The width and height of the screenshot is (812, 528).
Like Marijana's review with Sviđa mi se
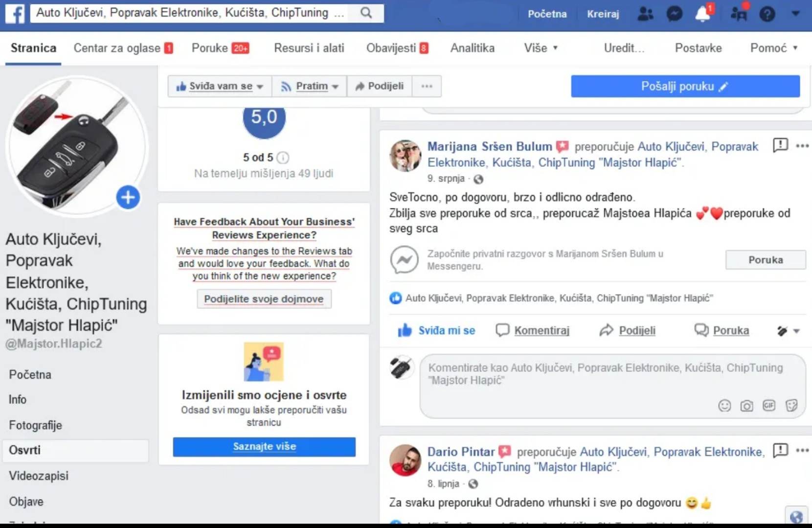tap(436, 331)
